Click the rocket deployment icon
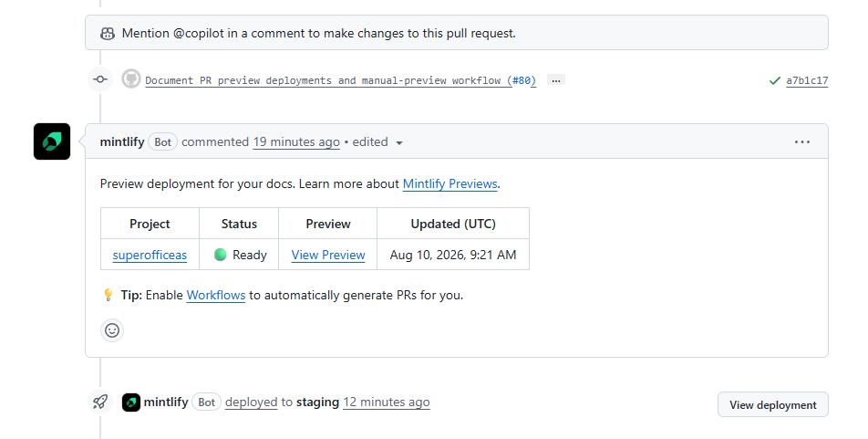 coord(100,402)
